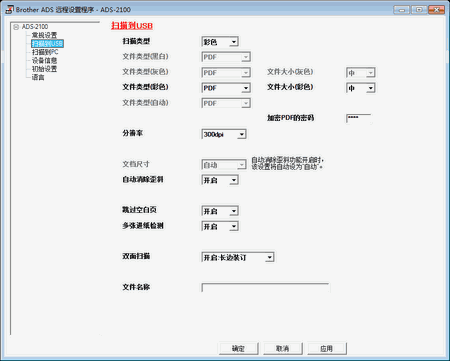Open the 扫描类型 dropdown showing 彩色

[220, 42]
